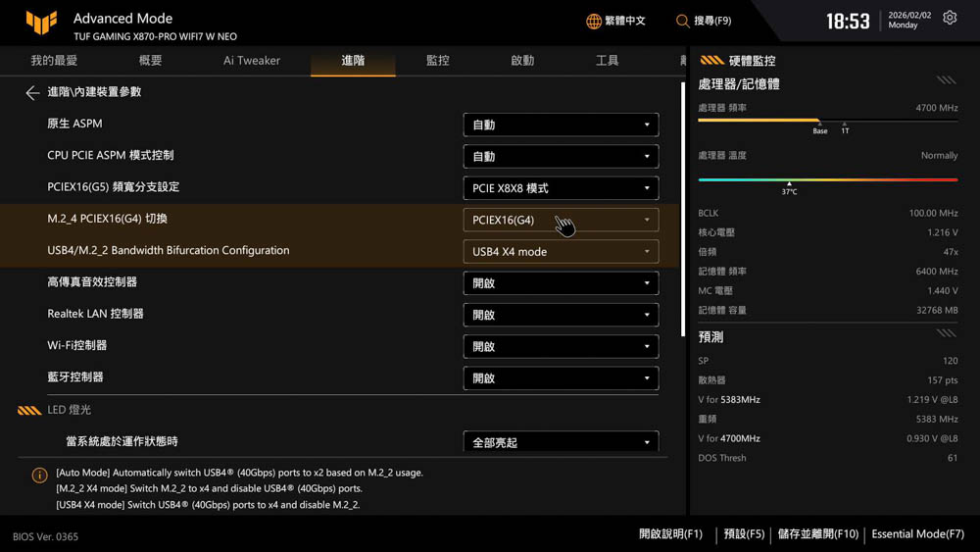This screenshot has width=980, height=552.
Task: Toggle the Wi-Fi控制器 setting dropdown
Action: click(x=561, y=346)
